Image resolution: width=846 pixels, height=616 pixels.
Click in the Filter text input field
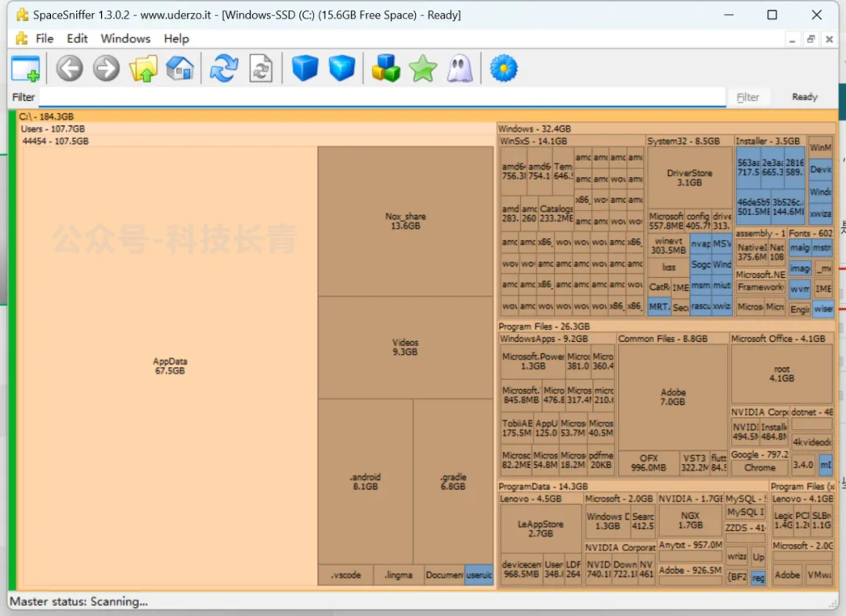click(381, 97)
